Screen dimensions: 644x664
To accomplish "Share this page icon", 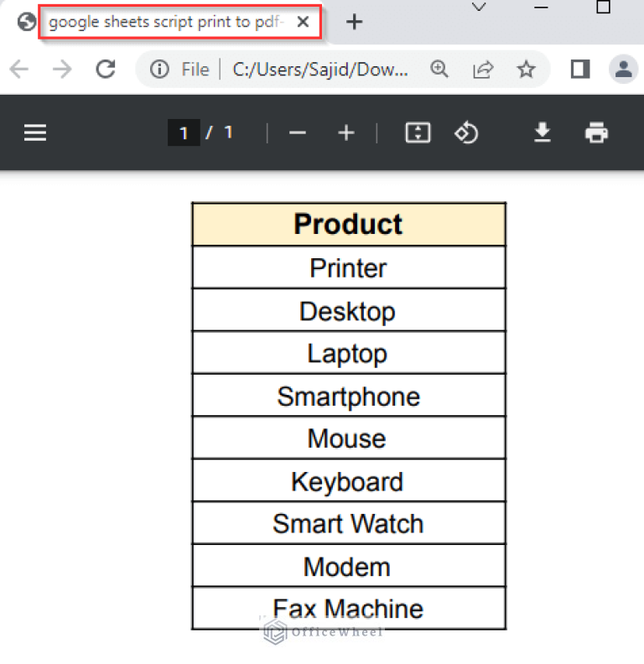I will point(483,69).
